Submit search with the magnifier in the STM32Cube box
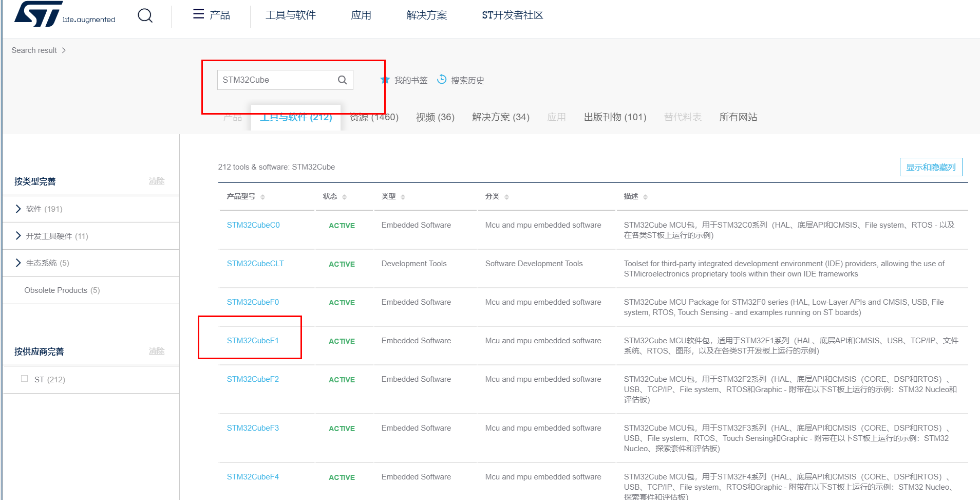The image size is (980, 500). pos(342,80)
